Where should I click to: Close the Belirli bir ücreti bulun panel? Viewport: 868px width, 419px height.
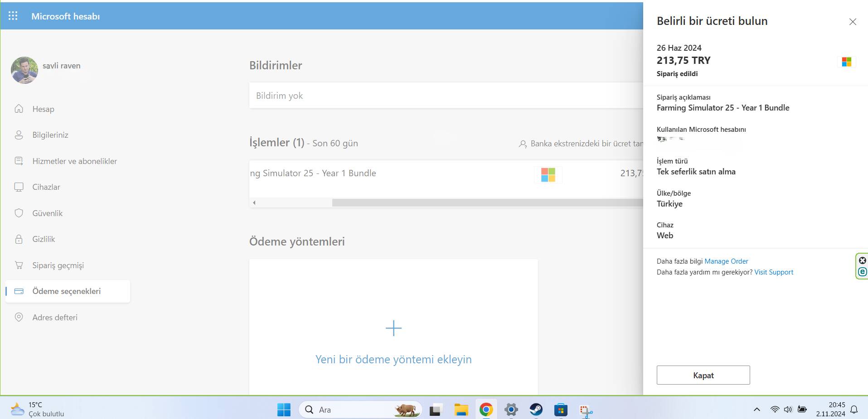click(x=853, y=22)
